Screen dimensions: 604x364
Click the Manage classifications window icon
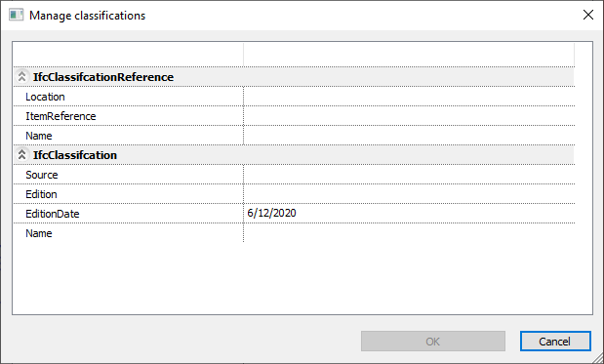pyautogui.click(x=17, y=16)
